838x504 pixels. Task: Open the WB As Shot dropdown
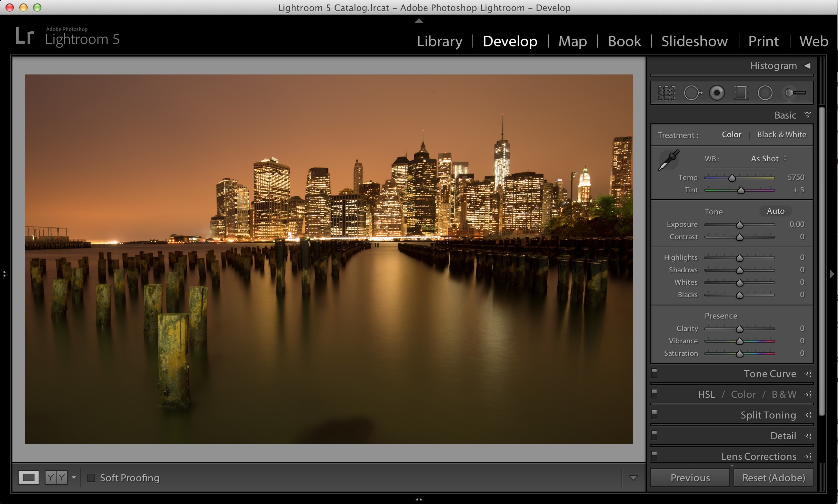pos(769,159)
